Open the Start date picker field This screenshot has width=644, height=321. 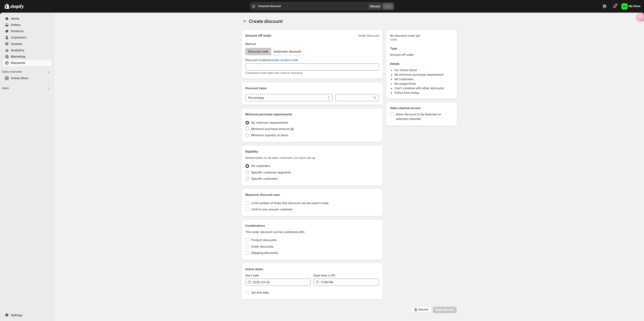point(278,282)
